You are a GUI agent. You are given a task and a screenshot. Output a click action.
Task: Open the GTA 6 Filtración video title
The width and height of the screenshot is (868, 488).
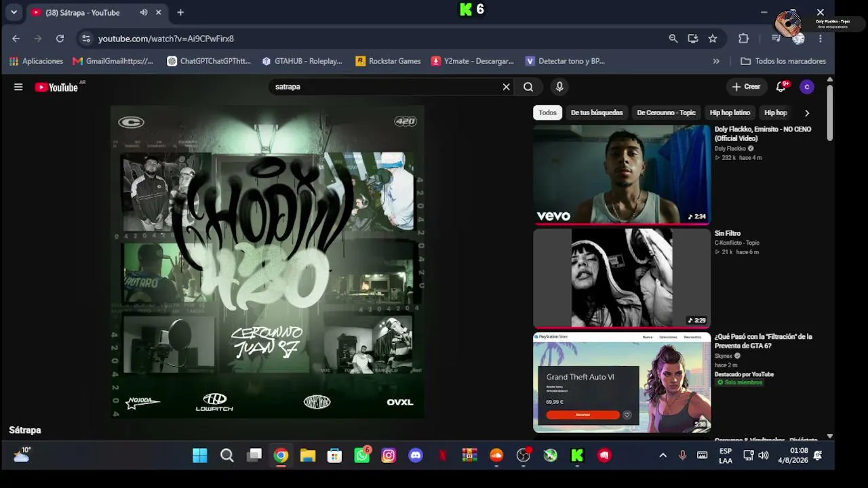coord(763,341)
